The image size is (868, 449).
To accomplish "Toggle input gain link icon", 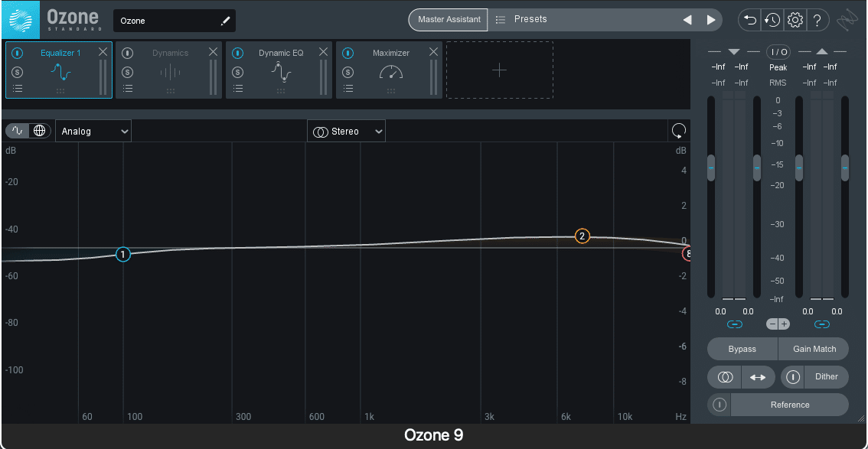I will (x=735, y=324).
